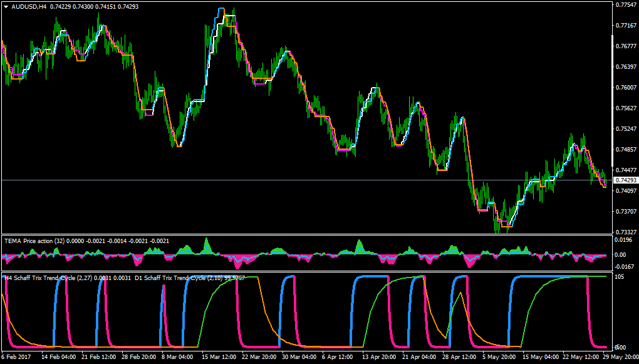The image size is (639, 364).
Task: Select the 29 May 20:00 time marker
Action: click(620, 356)
